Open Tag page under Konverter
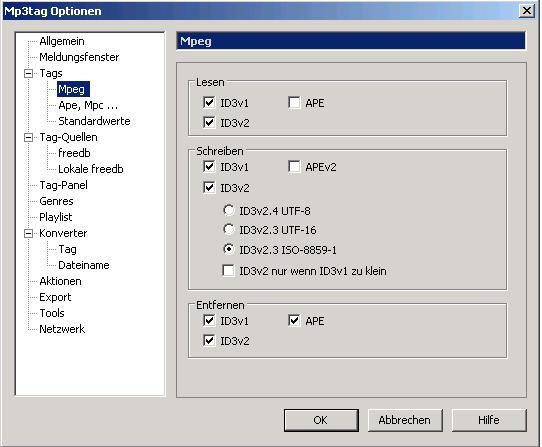 coord(67,249)
